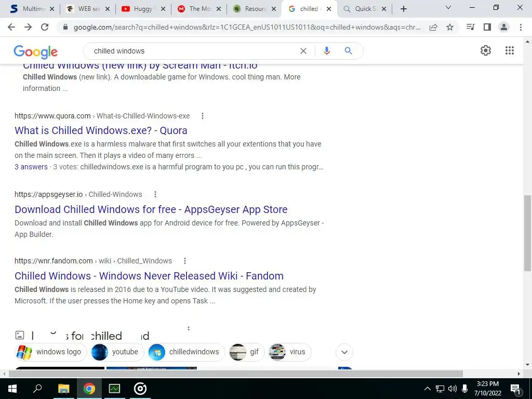Close the Quick S tab
532x399 pixels.
coord(384,9)
